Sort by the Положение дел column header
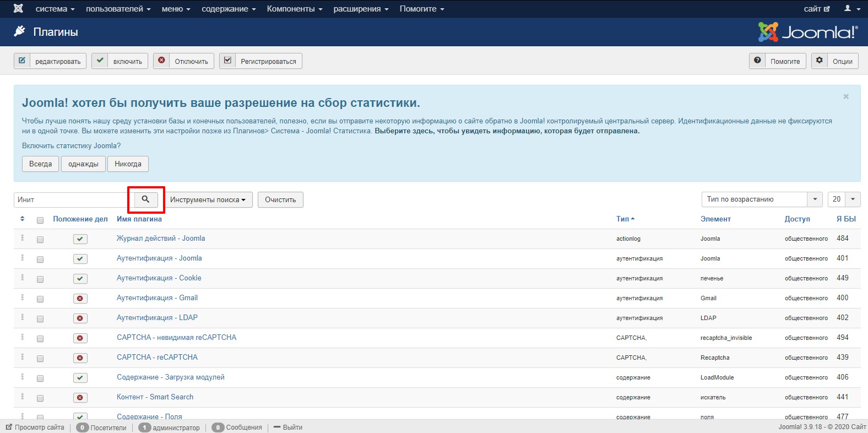Viewport: 868px width, 433px height. click(80, 219)
